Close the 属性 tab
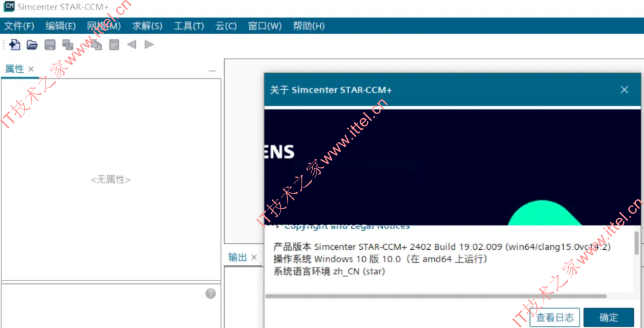Image resolution: width=644 pixels, height=328 pixels. (x=31, y=69)
